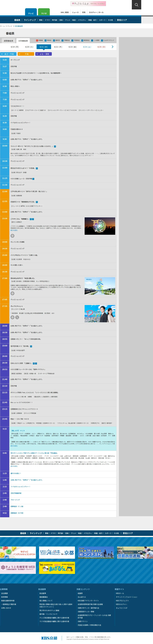This screenshot has width=153, height=644.
Task: Select the 8/23 (金) date tab
Action: pyautogui.click(x=72, y=47)
